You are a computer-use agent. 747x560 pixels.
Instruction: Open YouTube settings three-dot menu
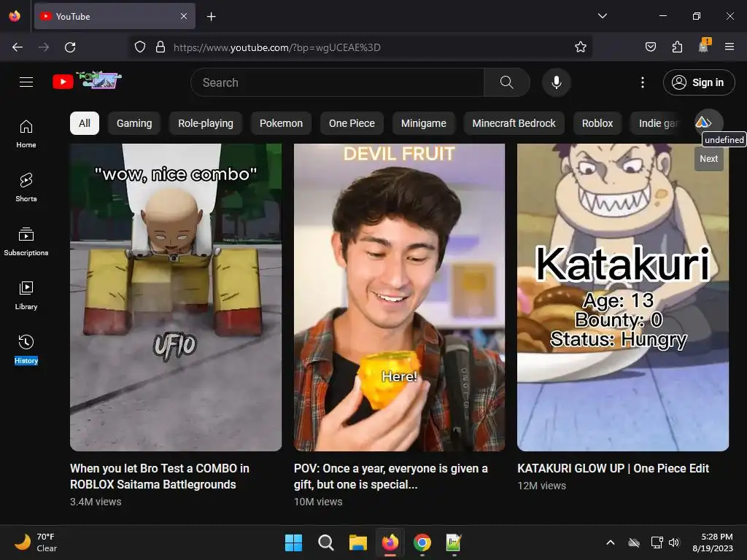click(642, 82)
